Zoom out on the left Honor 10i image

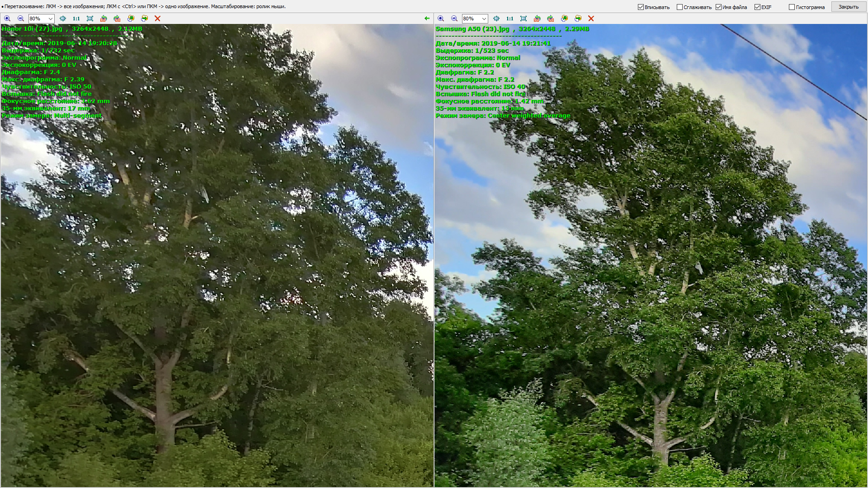[21, 19]
